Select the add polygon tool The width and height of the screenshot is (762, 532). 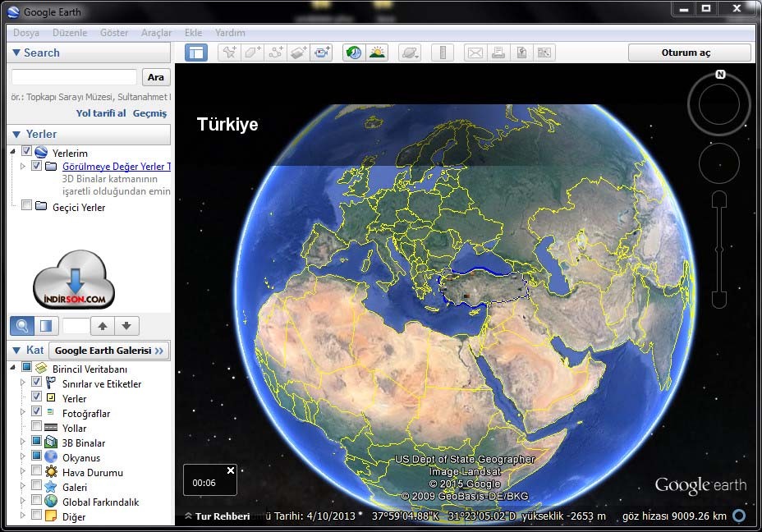[252, 53]
